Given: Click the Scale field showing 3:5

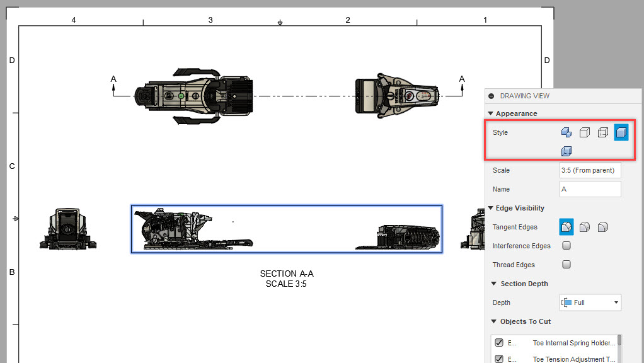Looking at the screenshot, I should [590, 170].
